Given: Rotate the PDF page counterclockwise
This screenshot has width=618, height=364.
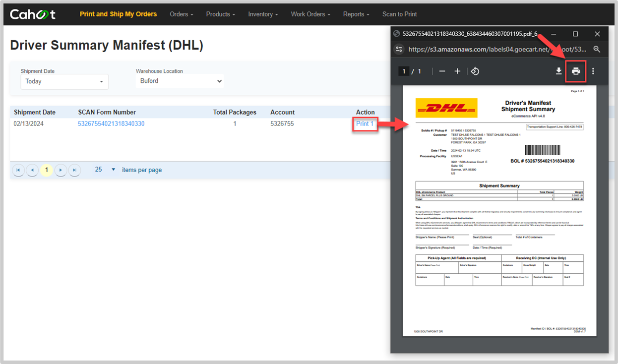Looking at the screenshot, I should tap(475, 71).
